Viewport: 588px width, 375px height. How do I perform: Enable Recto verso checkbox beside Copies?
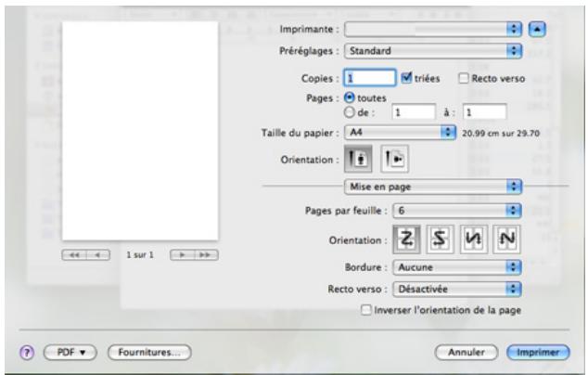pyautogui.click(x=464, y=78)
